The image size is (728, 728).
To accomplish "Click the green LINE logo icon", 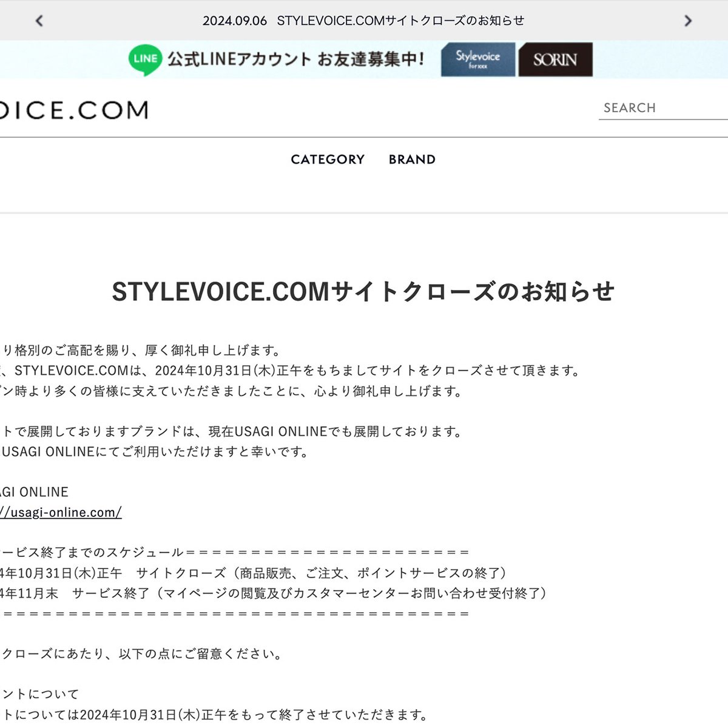I will (145, 59).
